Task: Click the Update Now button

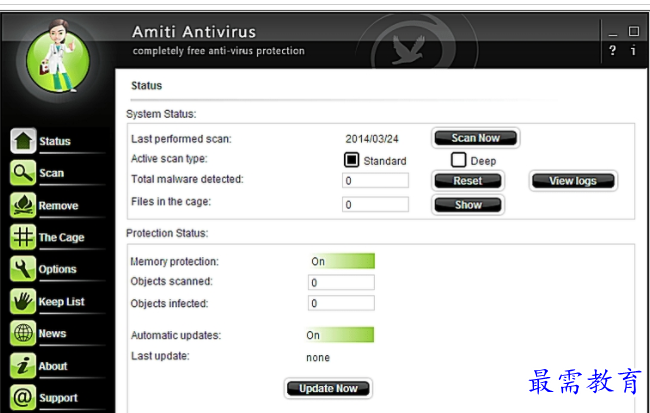Action: coord(328,389)
